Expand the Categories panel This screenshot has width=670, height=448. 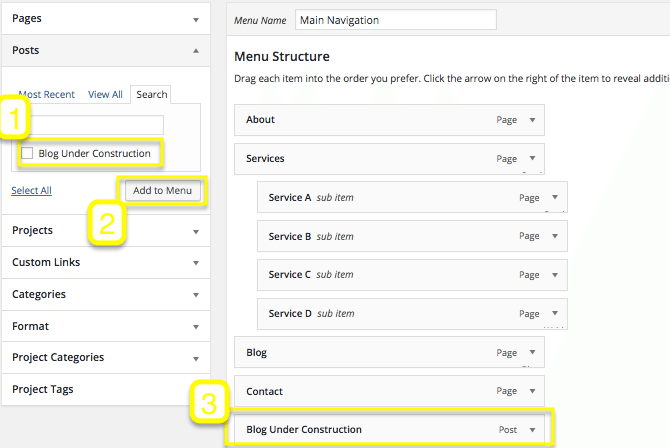coord(196,295)
